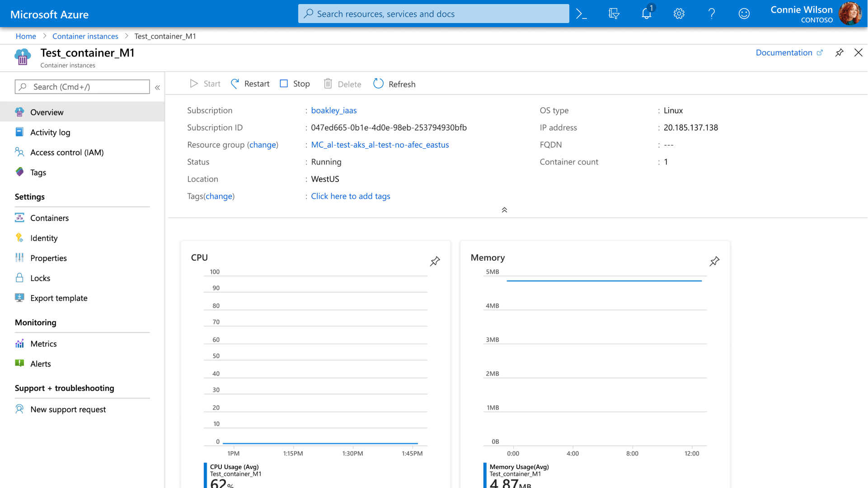Screen dimensions: 868x488
Task: Click the Locks padlock icon
Action: click(19, 277)
